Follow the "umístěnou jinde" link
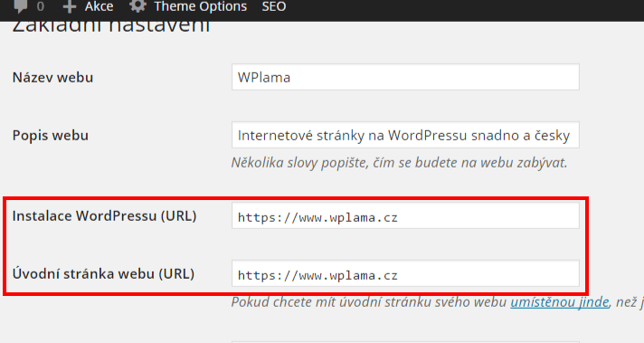Viewport: 644px width, 343px height. tap(559, 302)
